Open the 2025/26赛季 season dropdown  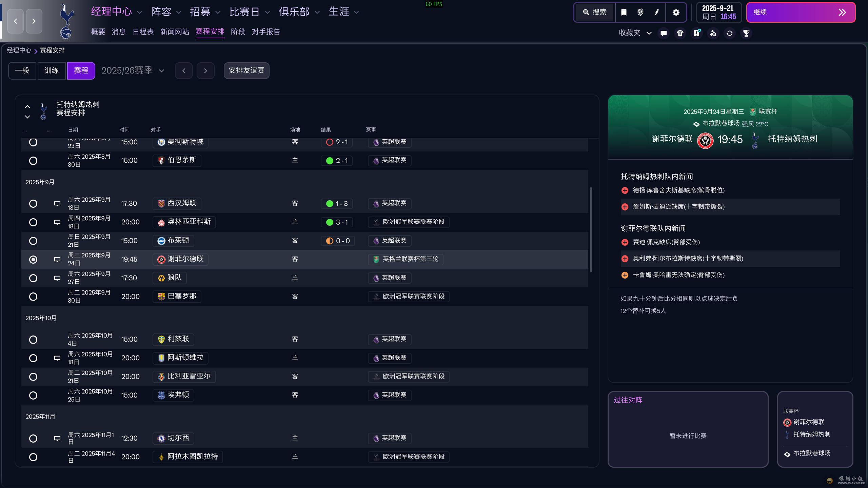pyautogui.click(x=133, y=70)
